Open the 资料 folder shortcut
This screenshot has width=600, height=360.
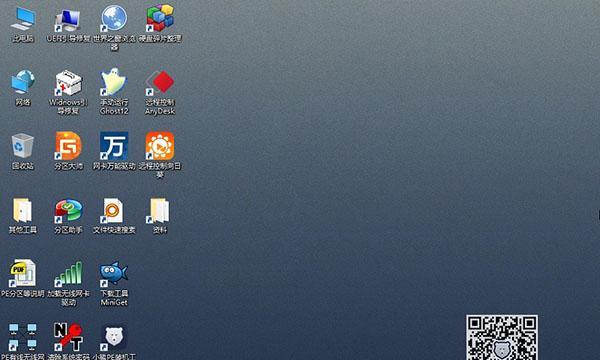158,210
